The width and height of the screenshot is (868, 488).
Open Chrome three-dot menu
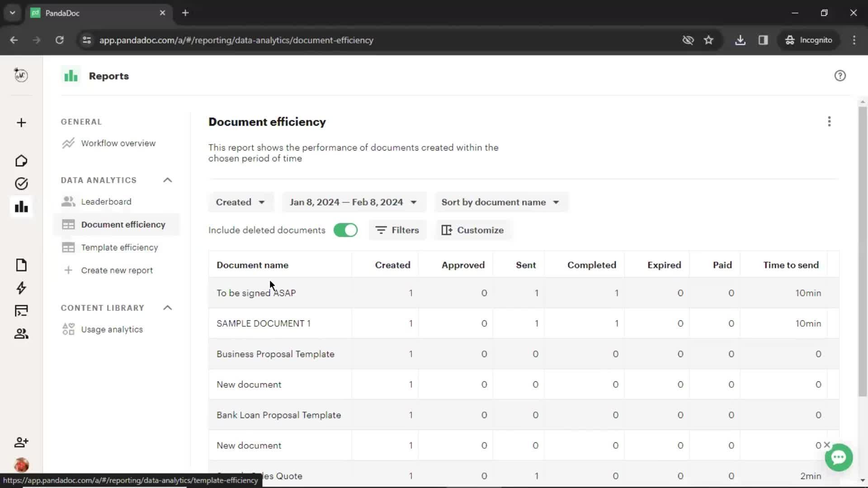tap(854, 40)
